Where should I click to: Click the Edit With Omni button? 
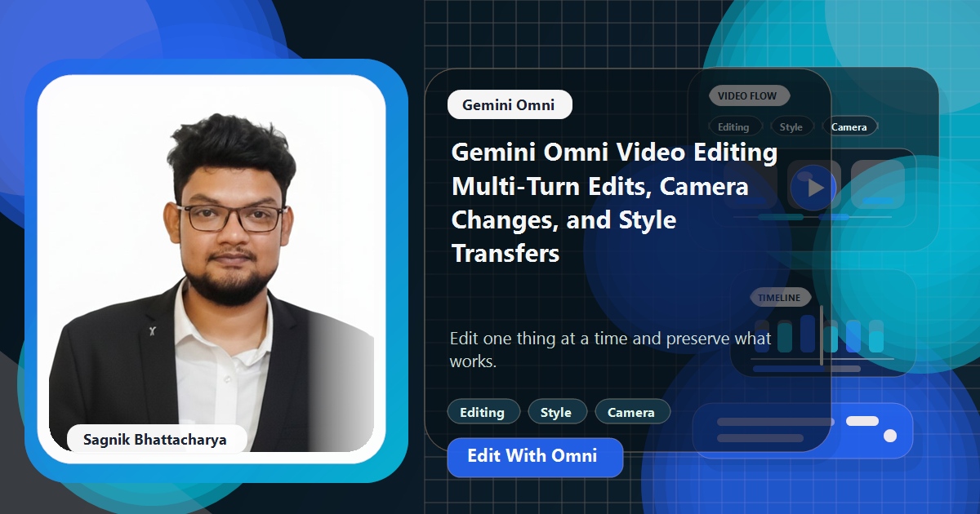pyautogui.click(x=535, y=457)
